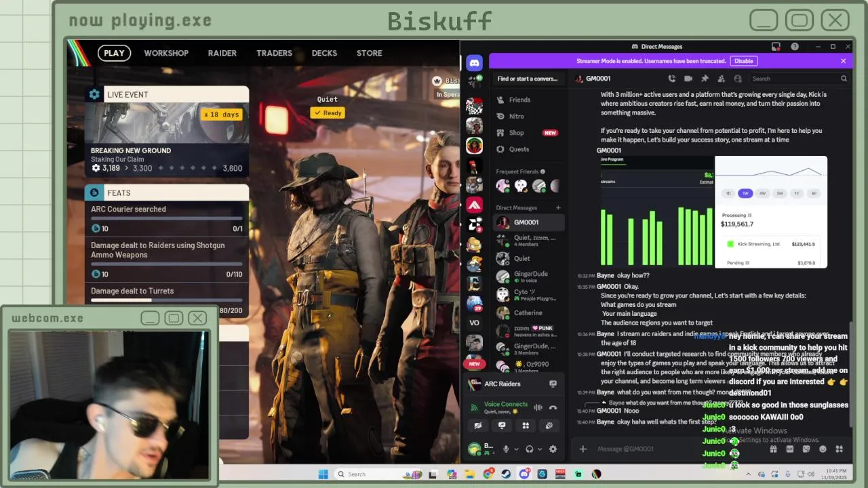Click Voice Connected status text

pos(506,404)
